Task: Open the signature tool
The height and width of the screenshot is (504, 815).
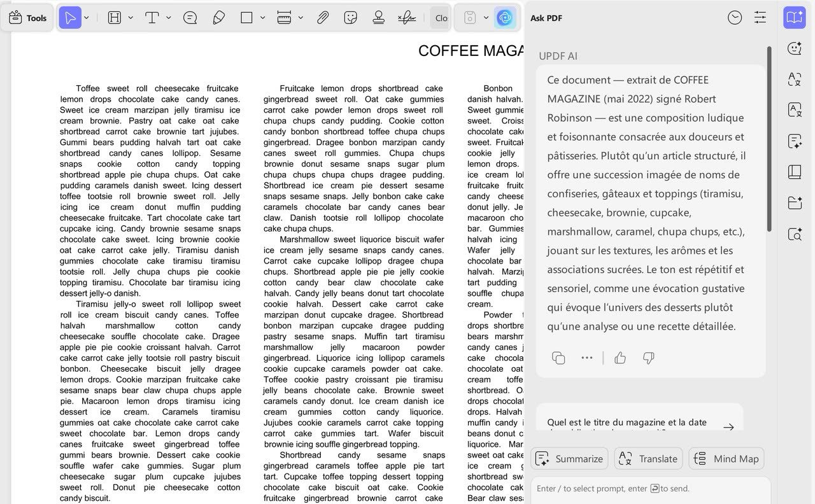Action: point(407,18)
